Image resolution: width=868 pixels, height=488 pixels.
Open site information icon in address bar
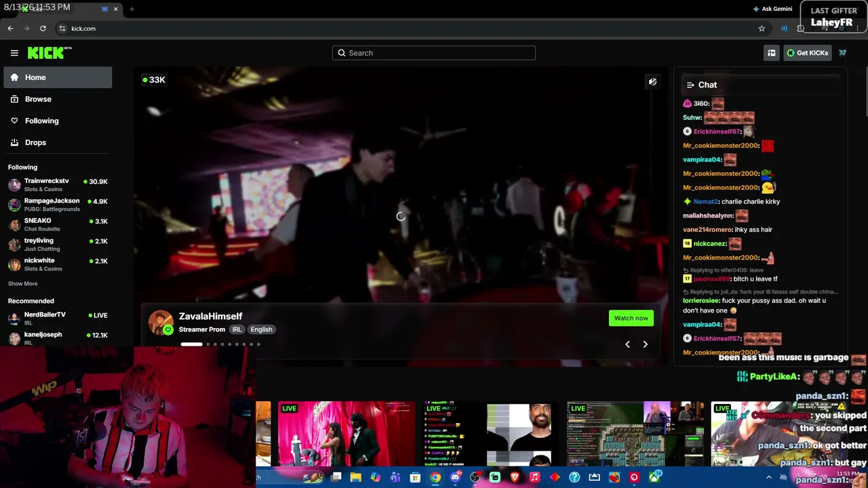(62, 28)
